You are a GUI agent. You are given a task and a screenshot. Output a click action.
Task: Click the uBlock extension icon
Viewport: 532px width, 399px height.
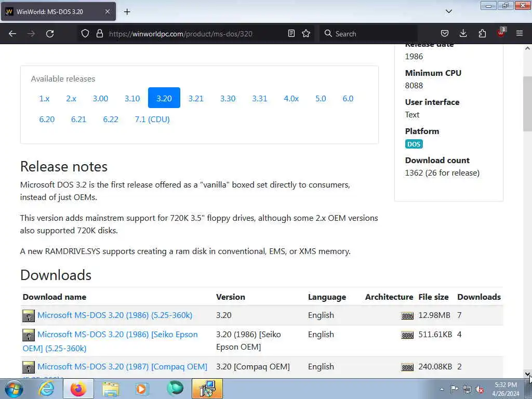(x=501, y=33)
